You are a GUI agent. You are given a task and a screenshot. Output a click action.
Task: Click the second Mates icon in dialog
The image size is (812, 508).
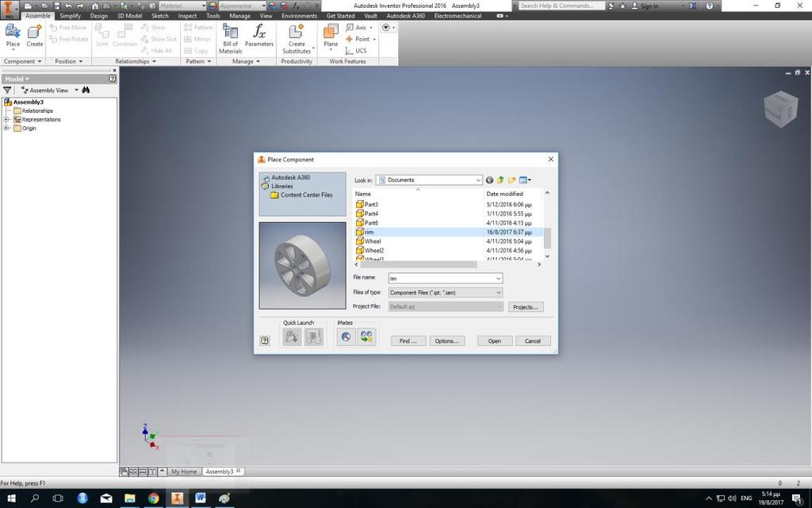[x=366, y=337]
